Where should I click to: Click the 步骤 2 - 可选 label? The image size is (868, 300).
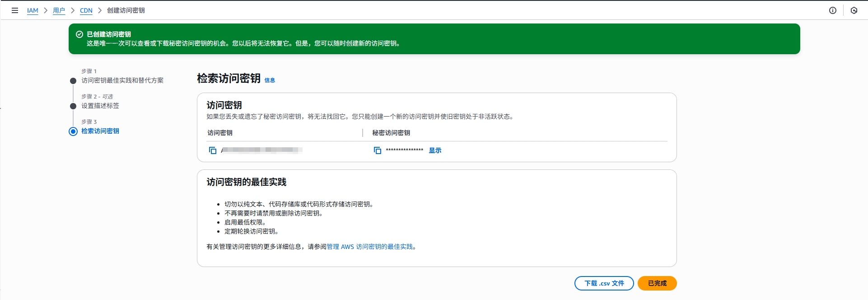[97, 97]
